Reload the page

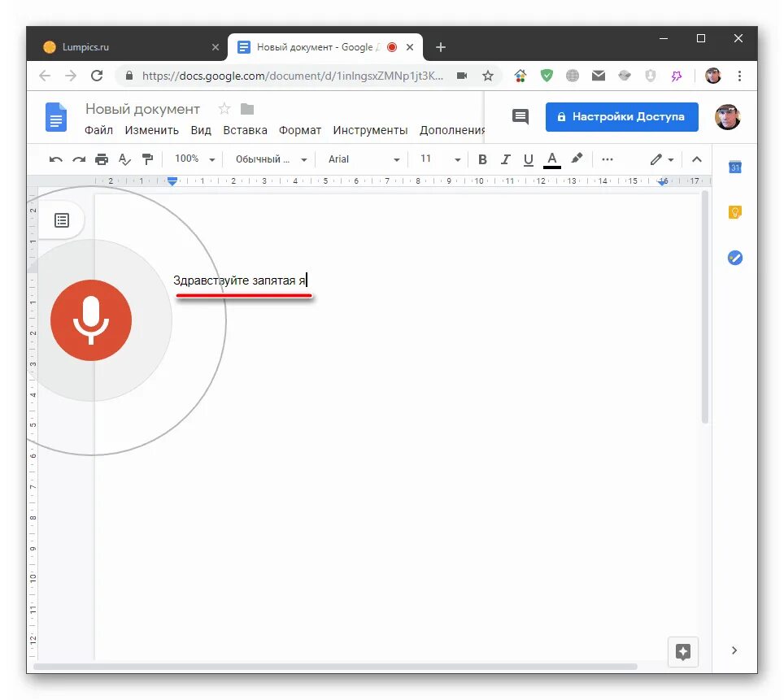[97, 76]
